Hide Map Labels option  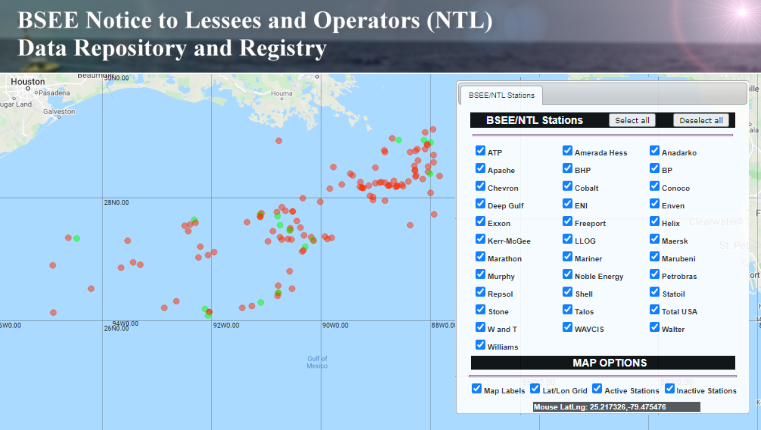tap(476, 389)
